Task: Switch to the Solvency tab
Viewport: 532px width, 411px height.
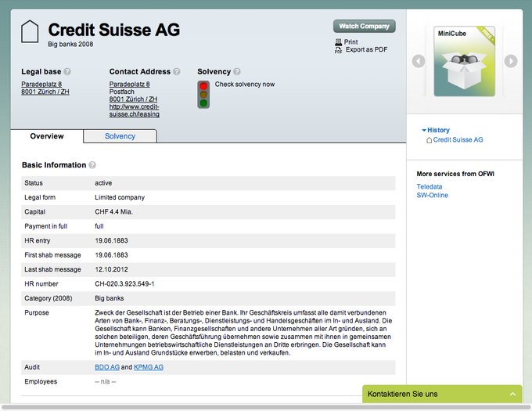Action: click(120, 136)
